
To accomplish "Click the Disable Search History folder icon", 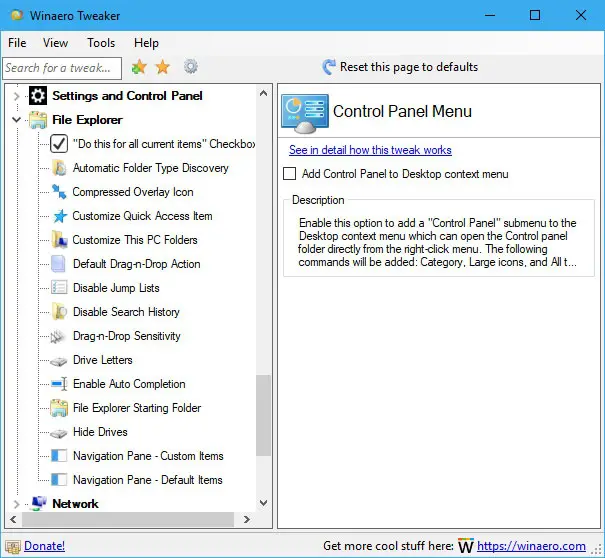I will [x=59, y=311].
